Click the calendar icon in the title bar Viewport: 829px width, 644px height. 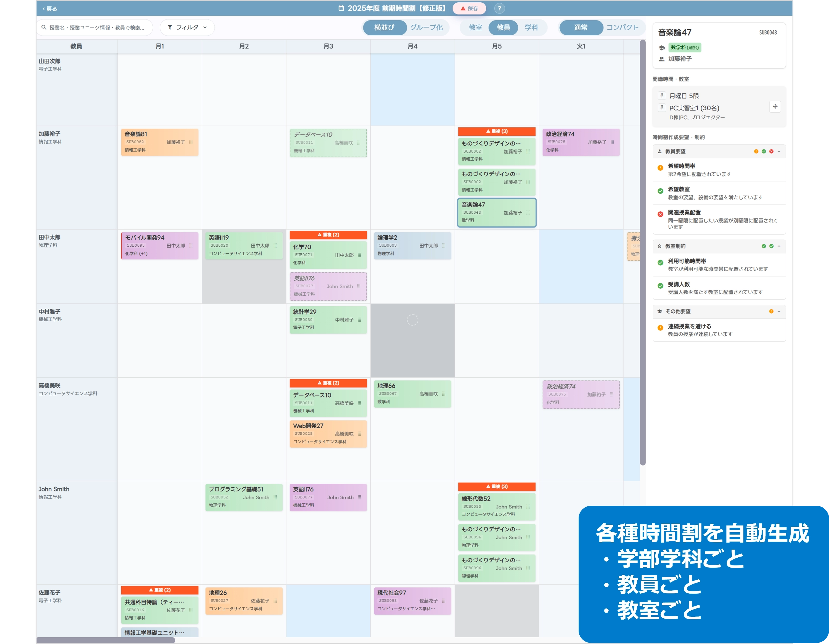(x=341, y=8)
